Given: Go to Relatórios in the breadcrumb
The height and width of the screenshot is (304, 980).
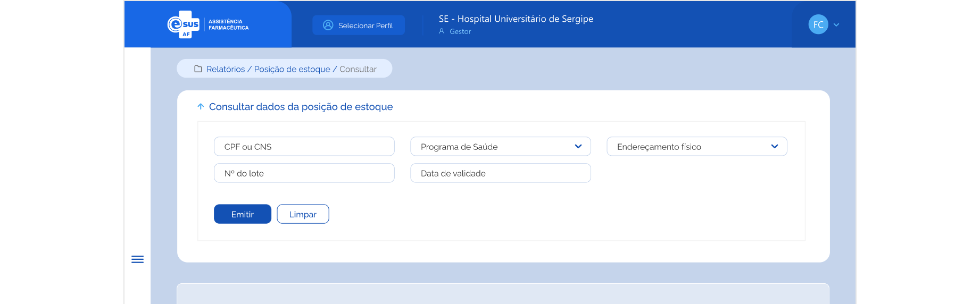Looking at the screenshot, I should [x=226, y=69].
